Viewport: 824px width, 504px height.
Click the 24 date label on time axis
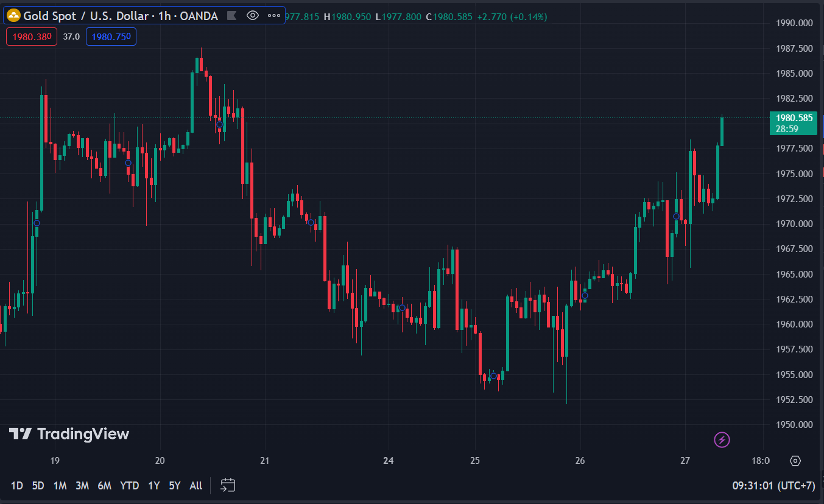coord(389,461)
